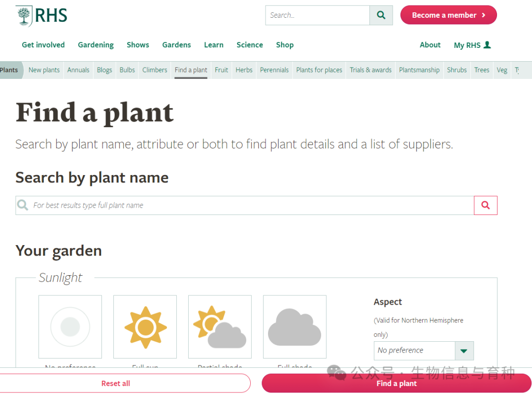The image size is (532, 394).
Task: Click the Find a plant red button
Action: [x=397, y=383]
